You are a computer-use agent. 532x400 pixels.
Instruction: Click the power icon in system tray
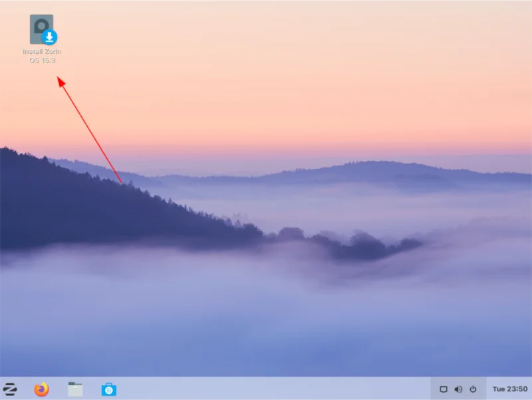(x=473, y=389)
